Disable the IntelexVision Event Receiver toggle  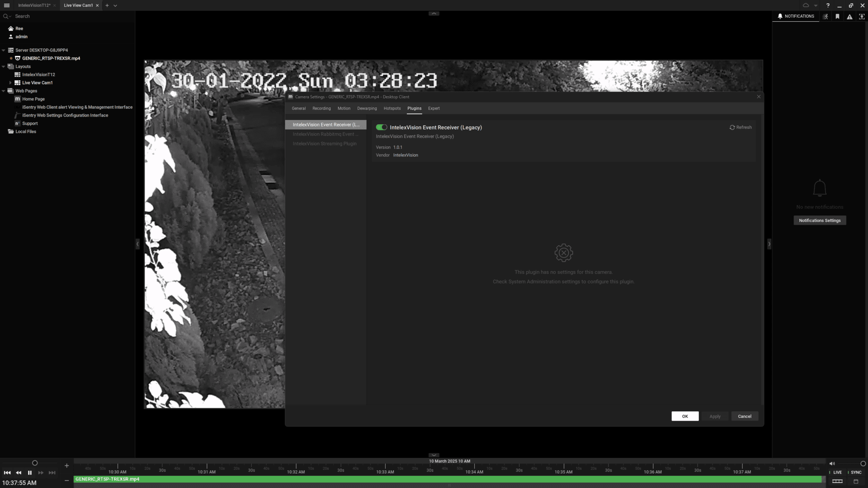(382, 127)
